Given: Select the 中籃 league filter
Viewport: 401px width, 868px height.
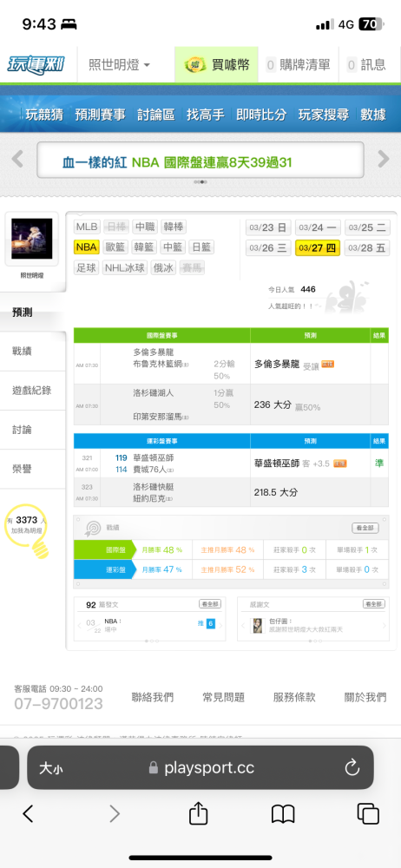Looking at the screenshot, I should [172, 247].
